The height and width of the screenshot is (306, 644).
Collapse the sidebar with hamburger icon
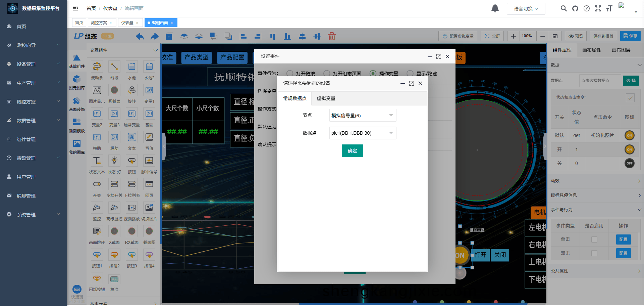coord(75,8)
